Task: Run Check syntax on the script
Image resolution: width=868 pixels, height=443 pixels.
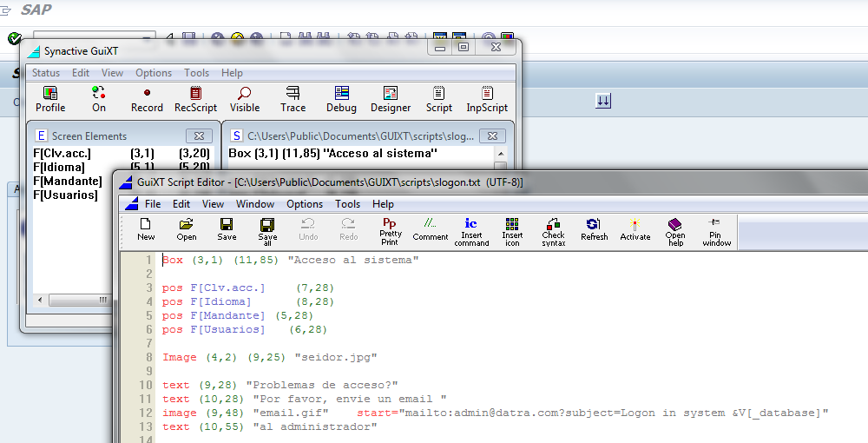Action: pos(554,231)
